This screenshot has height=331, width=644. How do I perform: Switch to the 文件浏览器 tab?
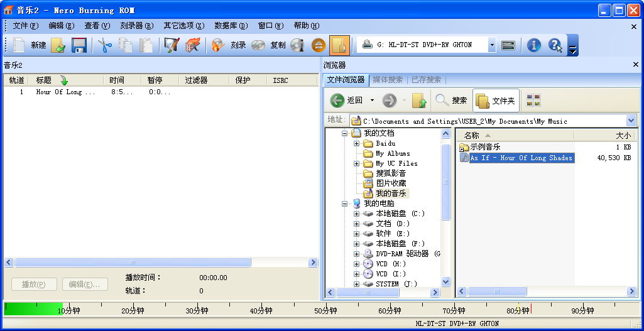[346, 80]
